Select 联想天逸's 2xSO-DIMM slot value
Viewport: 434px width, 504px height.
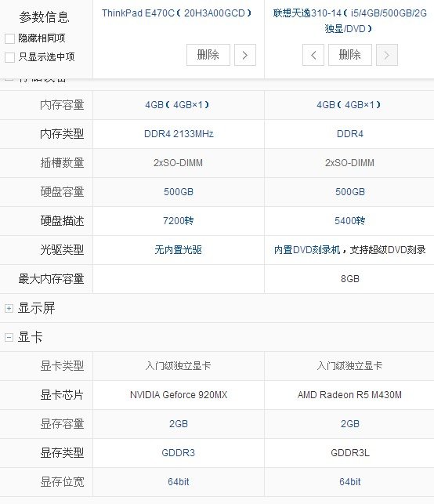pyautogui.click(x=349, y=162)
